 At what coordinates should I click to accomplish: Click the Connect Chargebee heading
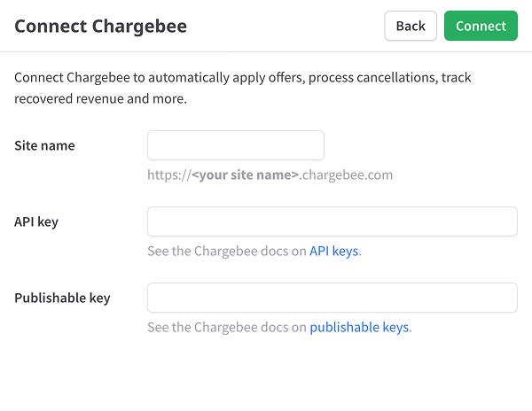(101, 26)
